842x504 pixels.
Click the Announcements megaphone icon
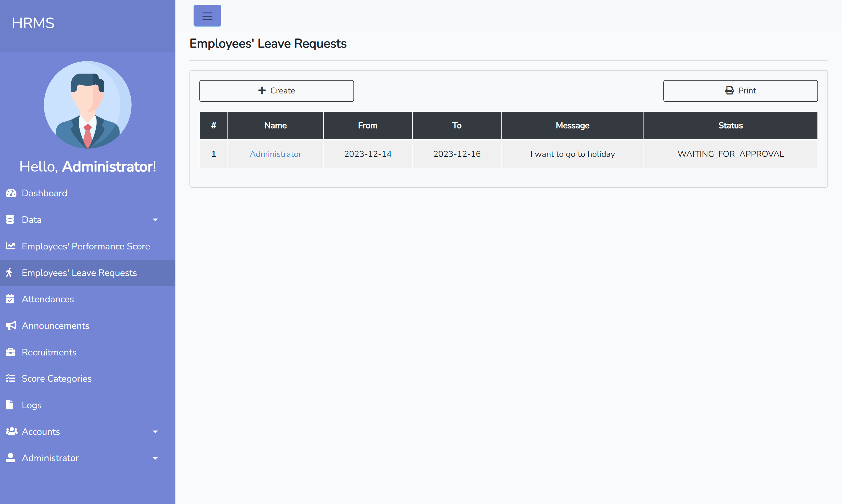11,325
